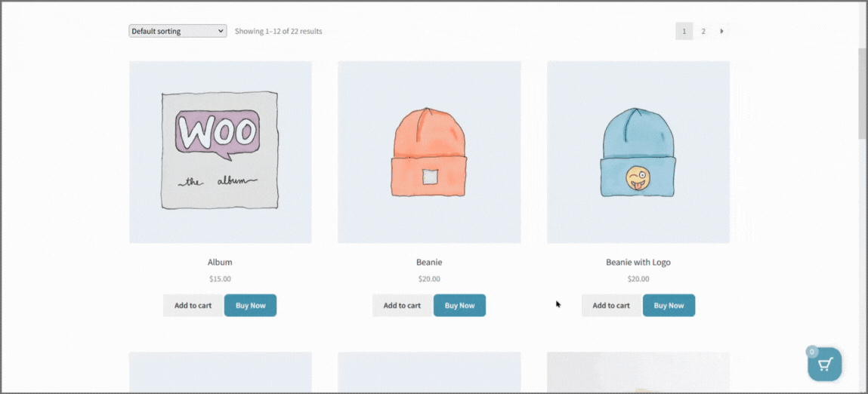Screen dimensions: 868x394
Task: Click the bottom-right product thumbnail in second row
Action: (x=638, y=372)
